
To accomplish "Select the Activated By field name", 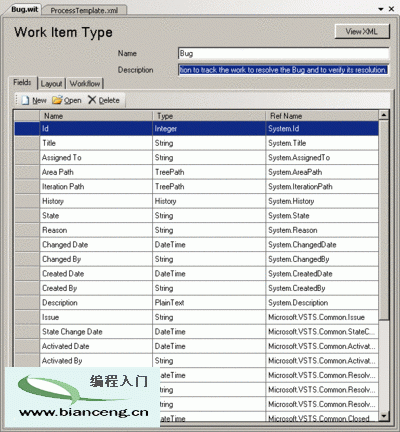I will coord(96,361).
